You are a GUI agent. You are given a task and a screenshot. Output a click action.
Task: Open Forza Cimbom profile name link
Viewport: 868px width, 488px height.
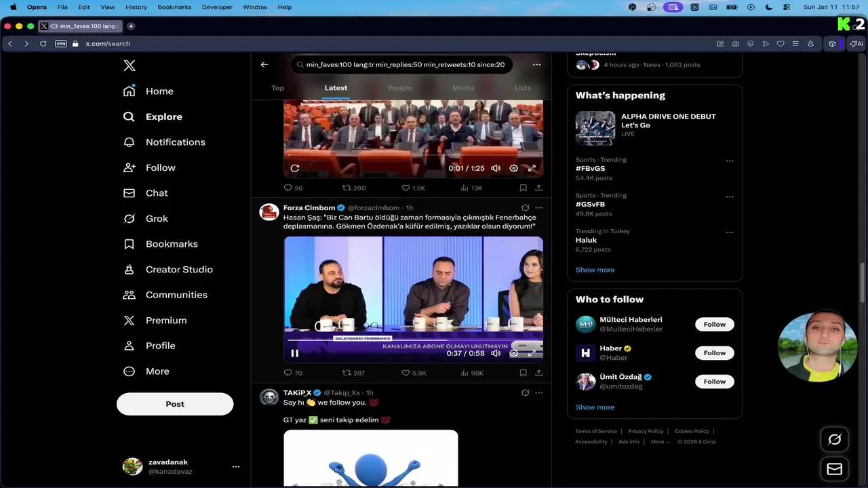(309, 207)
